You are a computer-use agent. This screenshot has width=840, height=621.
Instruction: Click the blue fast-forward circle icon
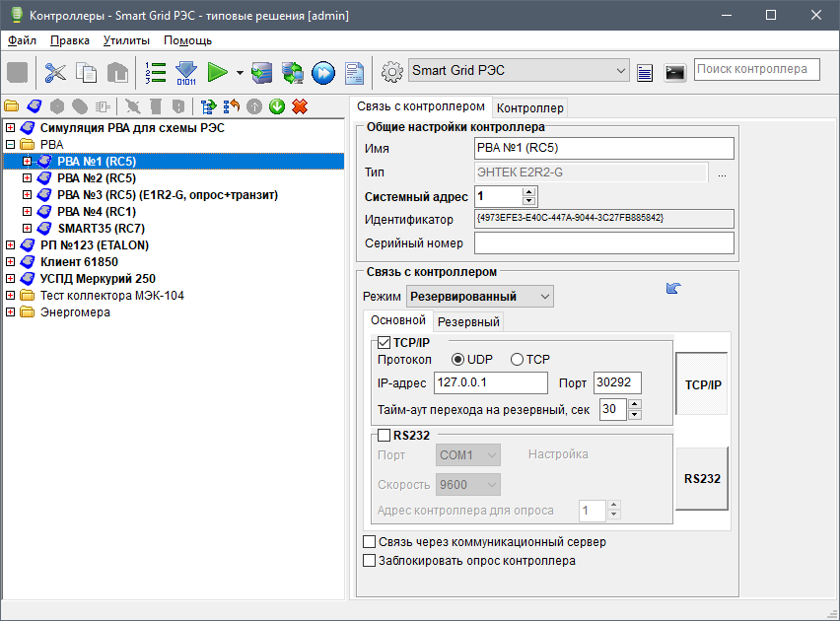322,72
